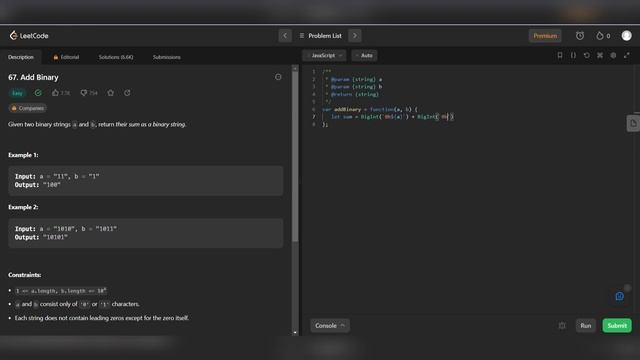
Task: Open the JavaScript language dropdown
Action: 324,56
